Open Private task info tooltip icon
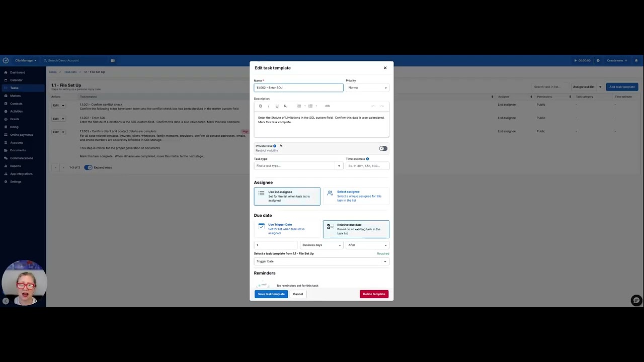 (x=275, y=146)
